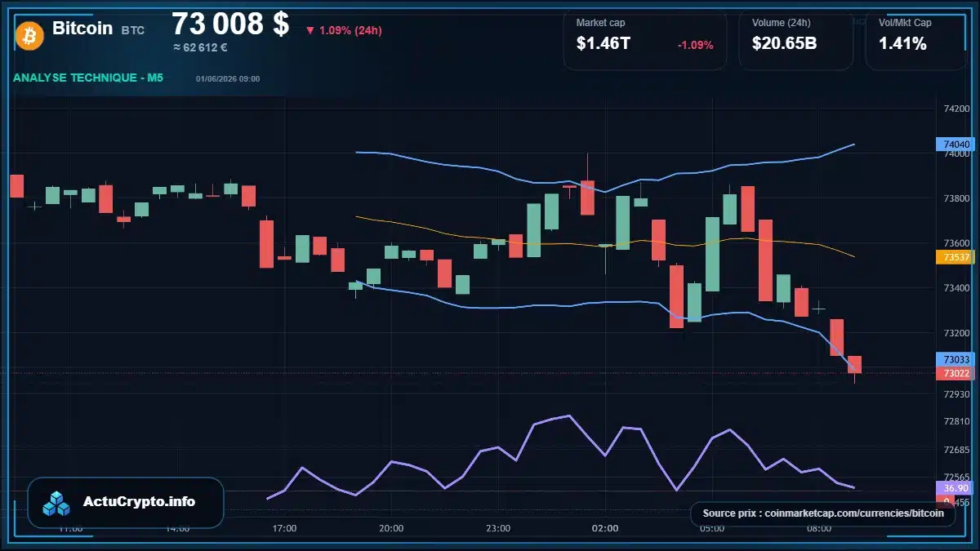Click the 72685 axis label
This screenshot has width=980, height=551.
click(956, 450)
